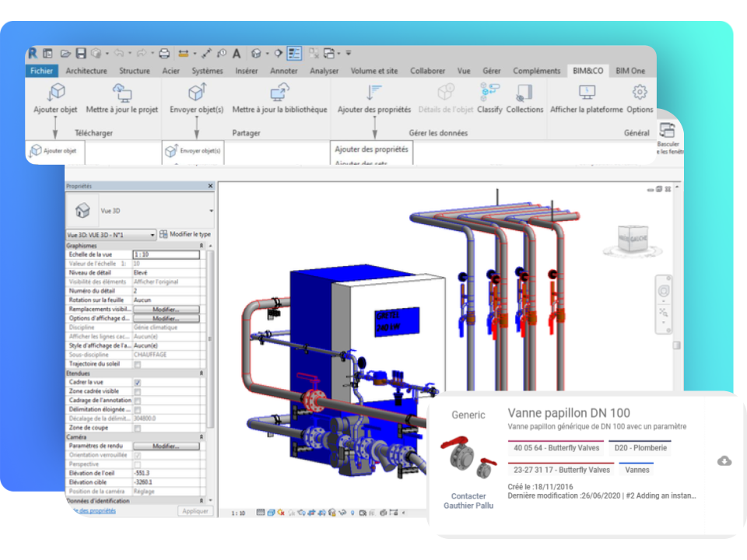
Task: Click the Print icon in quick-access bar
Action: [x=164, y=54]
